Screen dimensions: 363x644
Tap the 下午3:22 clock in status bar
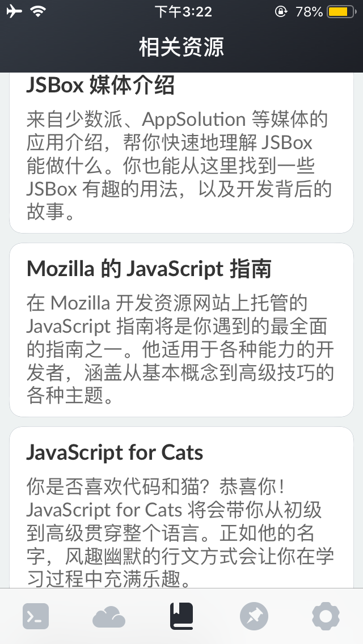coord(183,11)
